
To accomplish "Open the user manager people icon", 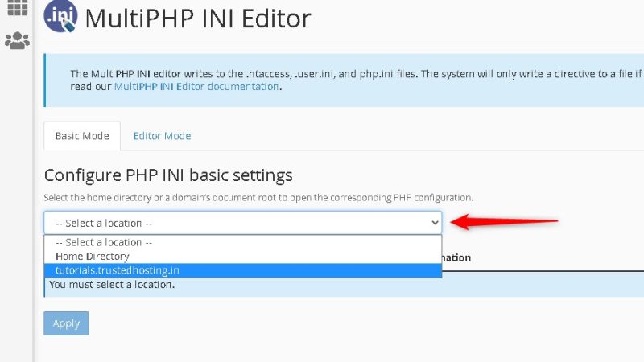I will coord(17,41).
